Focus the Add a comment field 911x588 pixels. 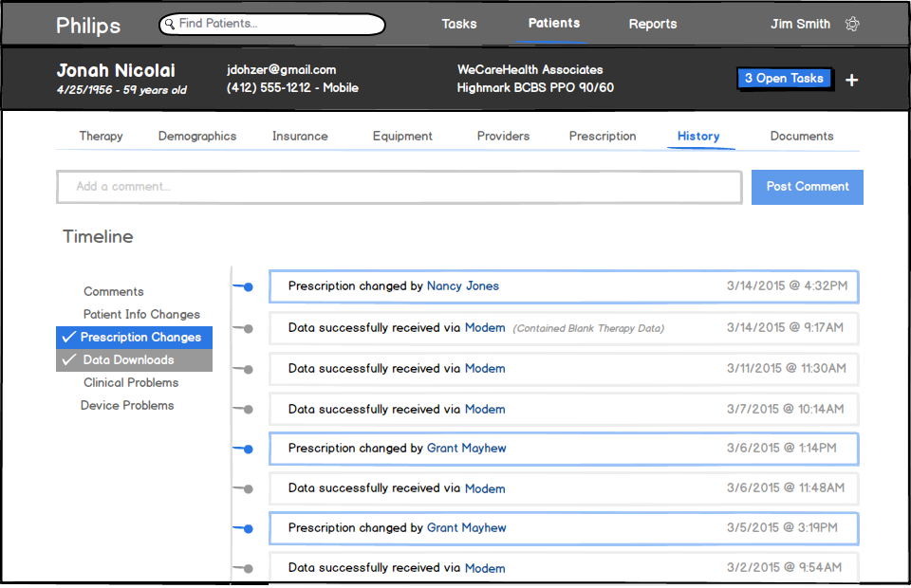pyautogui.click(x=399, y=187)
